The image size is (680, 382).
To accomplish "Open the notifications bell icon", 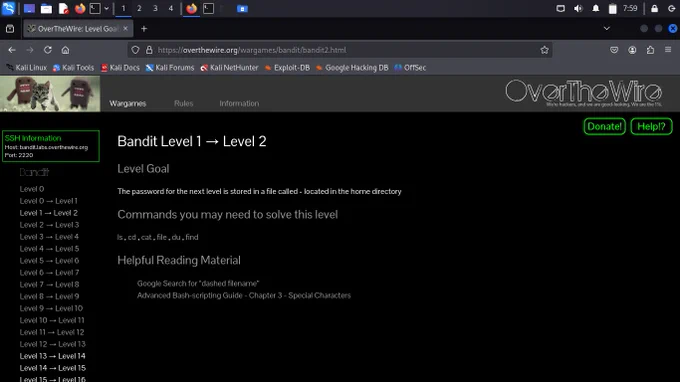I will [595, 9].
